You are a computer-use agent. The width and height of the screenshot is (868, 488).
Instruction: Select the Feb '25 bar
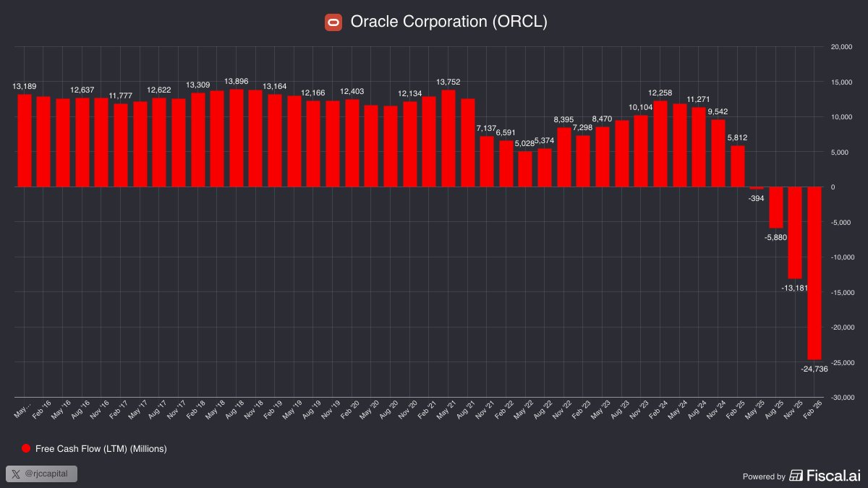click(x=738, y=166)
